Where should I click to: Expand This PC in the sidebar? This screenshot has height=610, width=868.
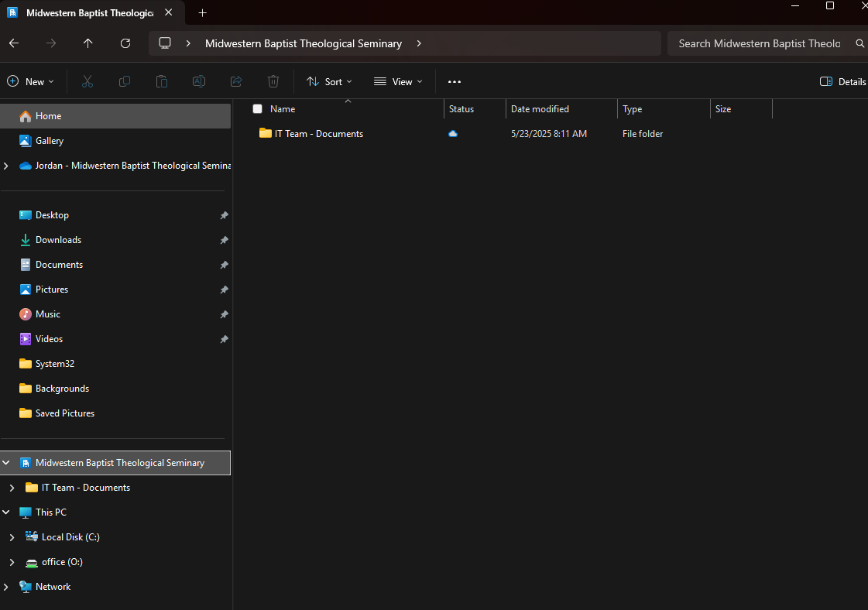coord(6,512)
